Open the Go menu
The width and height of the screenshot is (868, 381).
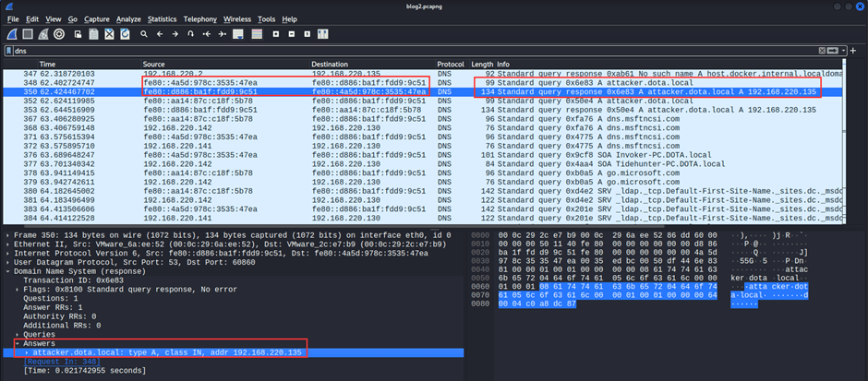pyautogui.click(x=73, y=19)
